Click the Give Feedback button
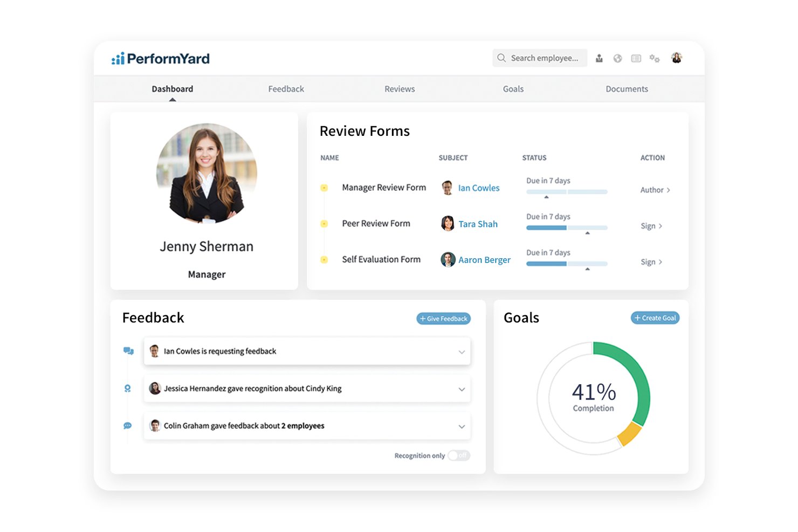Screen dimensions: 798x532 (x=444, y=319)
